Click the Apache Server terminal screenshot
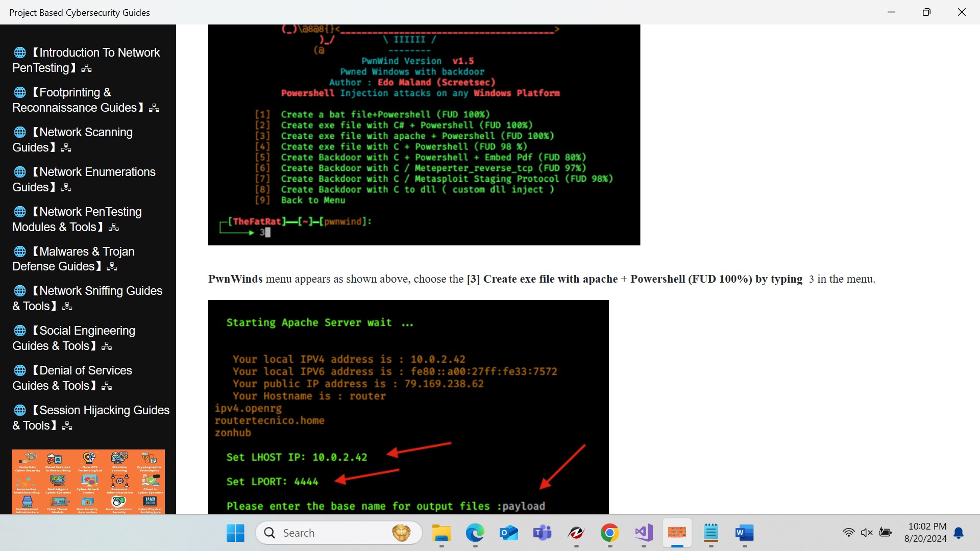The height and width of the screenshot is (551, 980). tap(408, 407)
